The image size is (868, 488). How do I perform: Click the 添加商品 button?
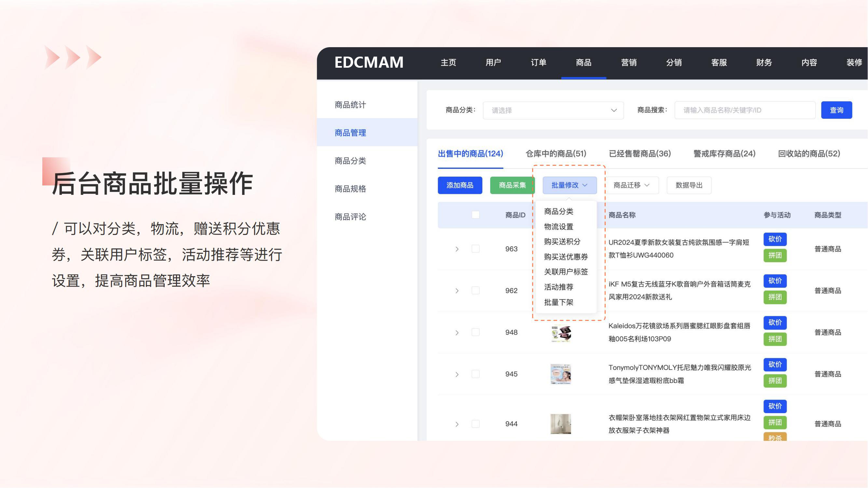click(460, 185)
